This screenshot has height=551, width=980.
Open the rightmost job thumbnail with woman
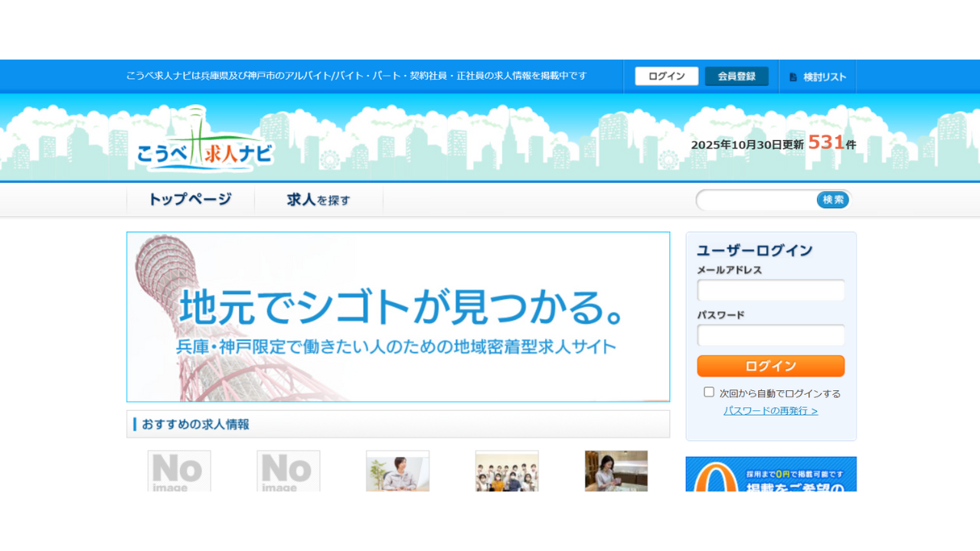tap(616, 471)
